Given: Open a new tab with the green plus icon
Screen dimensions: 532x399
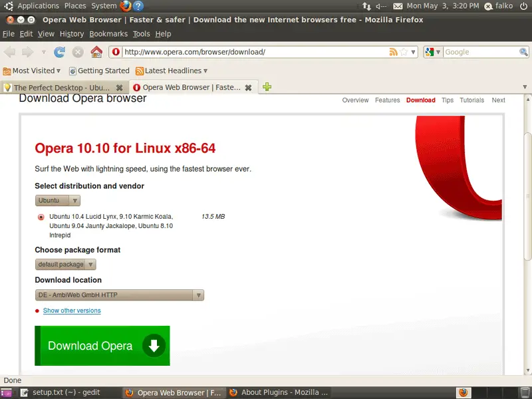Looking at the screenshot, I should [x=267, y=87].
